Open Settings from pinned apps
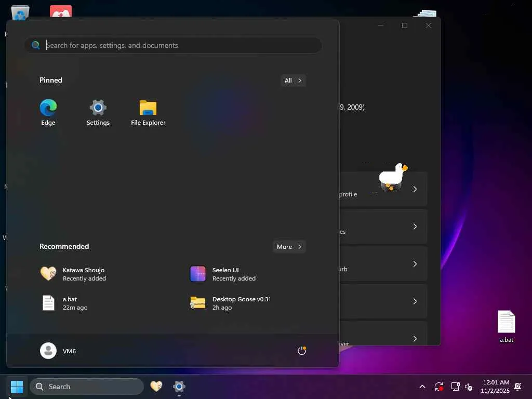The image size is (532, 399). (98, 112)
